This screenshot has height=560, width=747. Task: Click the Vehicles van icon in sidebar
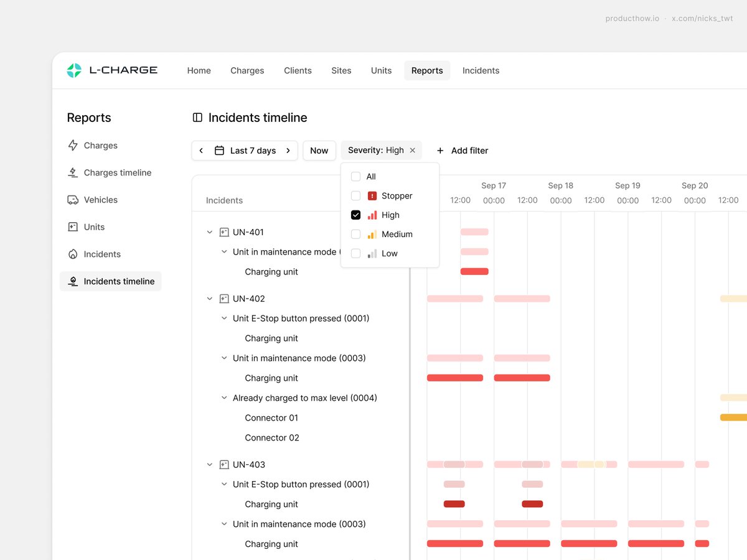click(x=73, y=200)
